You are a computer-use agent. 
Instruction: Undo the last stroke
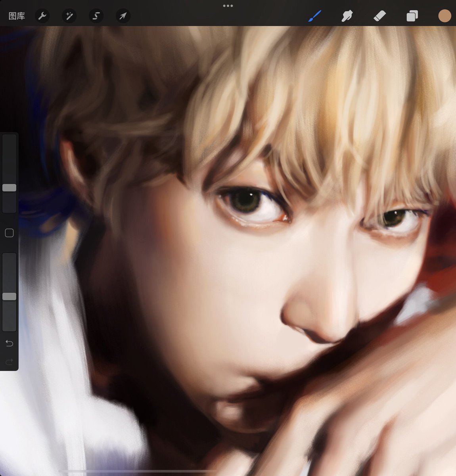pyautogui.click(x=9, y=343)
